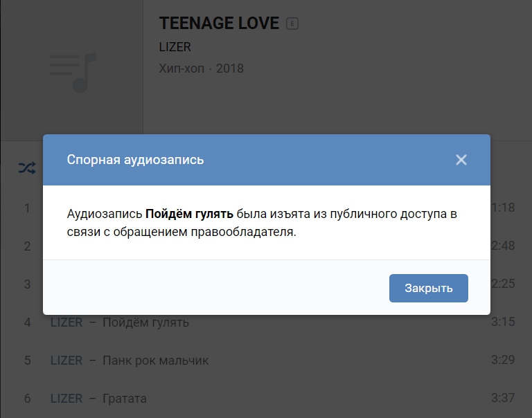The height and width of the screenshot is (418, 532).
Task: Select track number 2 in the list
Action: pyautogui.click(x=28, y=246)
